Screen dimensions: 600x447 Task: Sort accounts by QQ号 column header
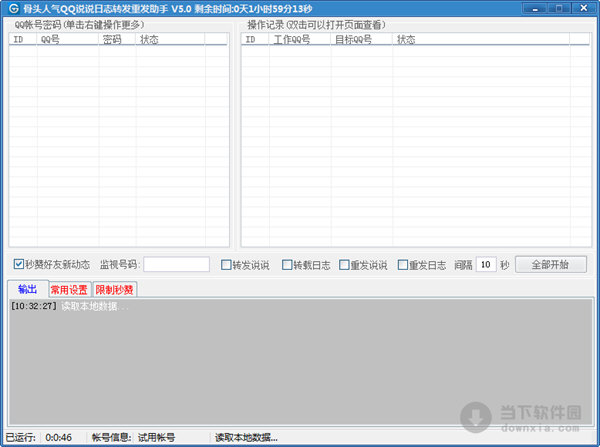click(x=67, y=39)
